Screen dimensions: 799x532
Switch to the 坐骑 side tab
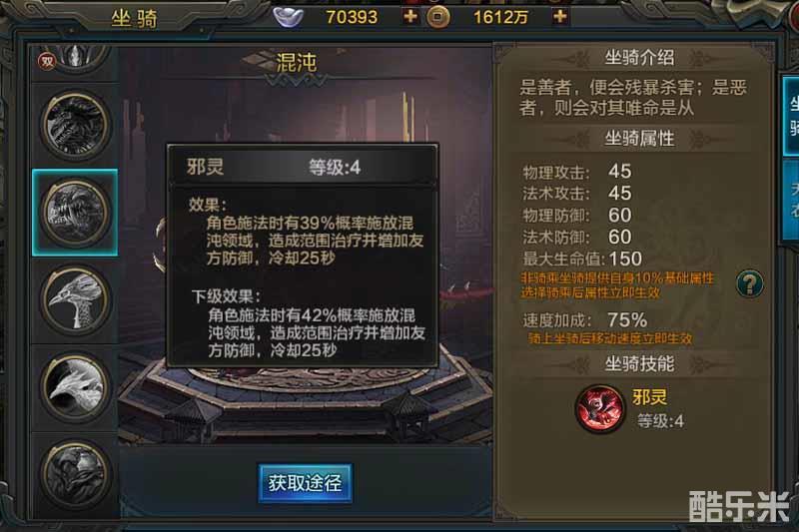[791, 116]
